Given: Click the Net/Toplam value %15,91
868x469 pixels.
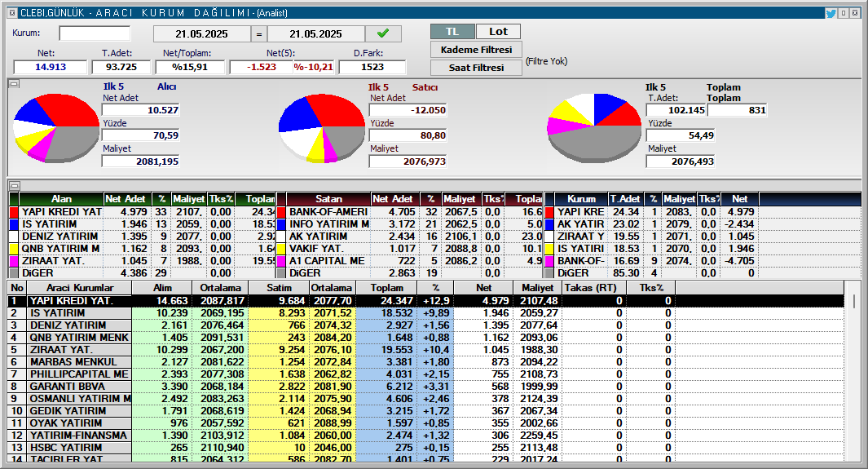Looking at the screenshot, I should (190, 67).
